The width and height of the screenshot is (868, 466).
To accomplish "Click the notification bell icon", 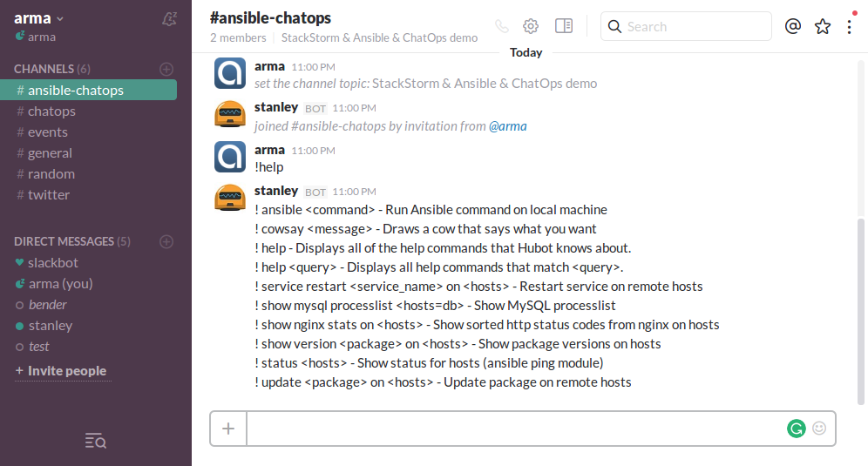I will pos(170,19).
